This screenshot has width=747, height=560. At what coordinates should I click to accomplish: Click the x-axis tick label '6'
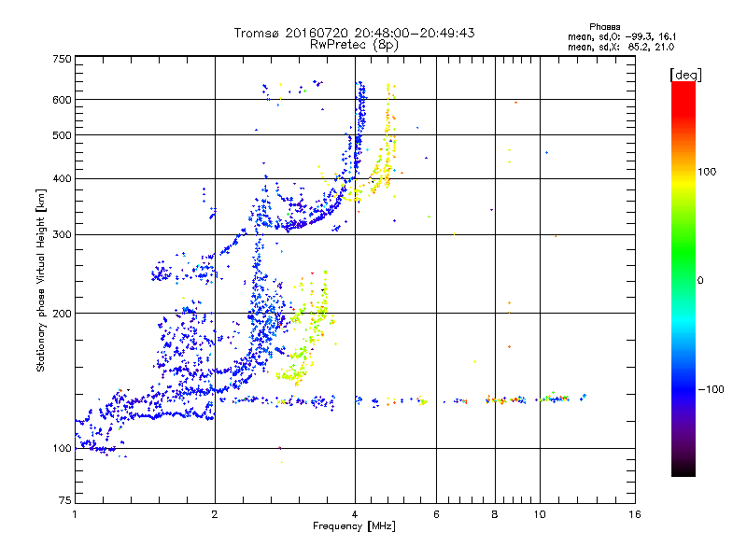[x=436, y=514]
